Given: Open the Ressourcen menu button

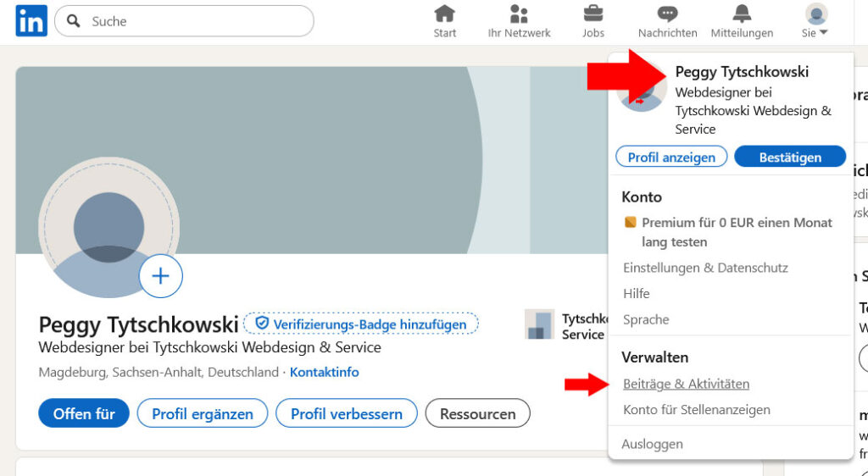Looking at the screenshot, I should click(477, 414).
